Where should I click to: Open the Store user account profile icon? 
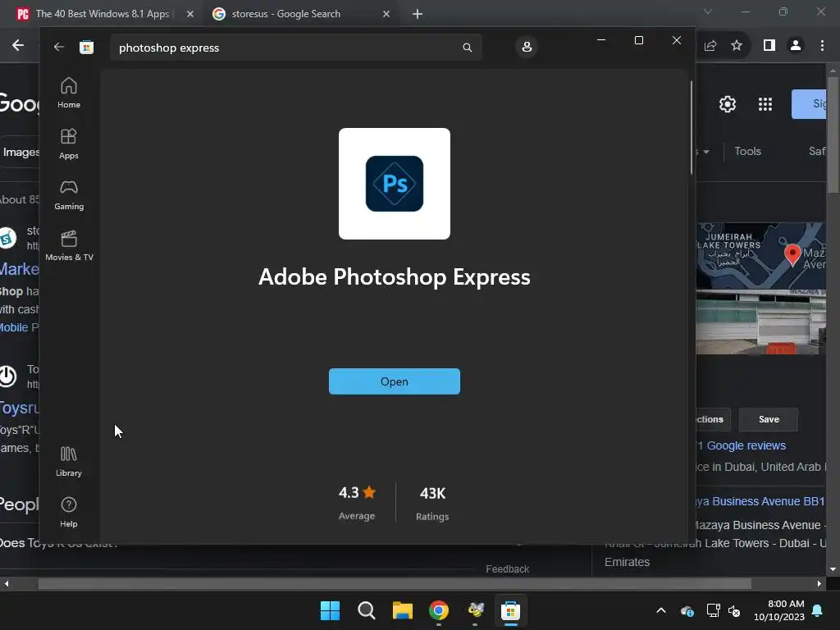(527, 47)
